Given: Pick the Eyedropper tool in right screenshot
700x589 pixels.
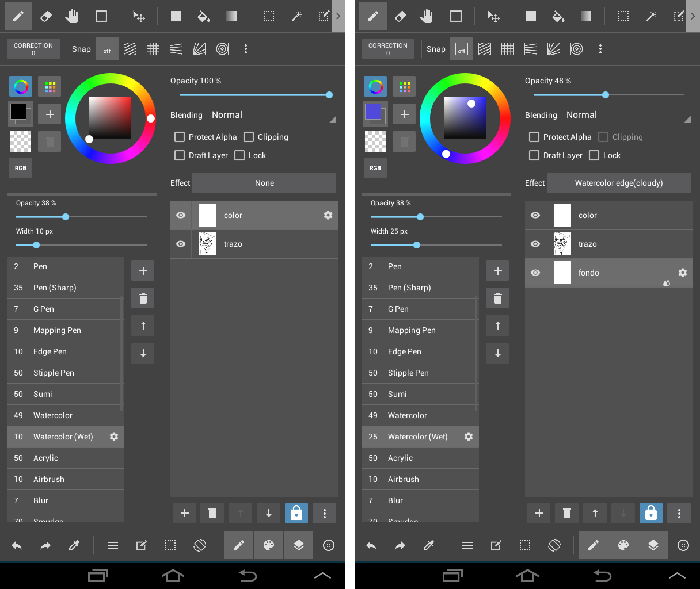Looking at the screenshot, I should (x=429, y=545).
